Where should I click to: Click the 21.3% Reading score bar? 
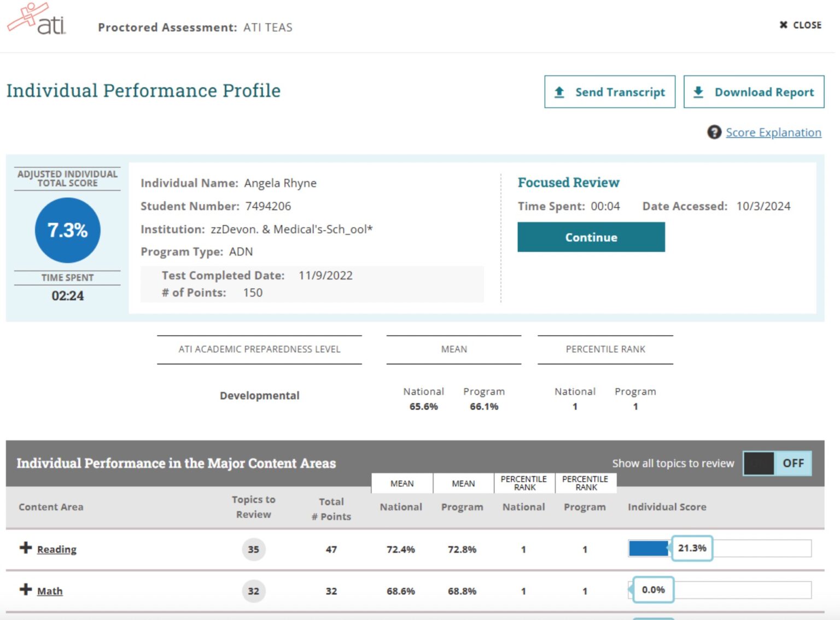[649, 548]
